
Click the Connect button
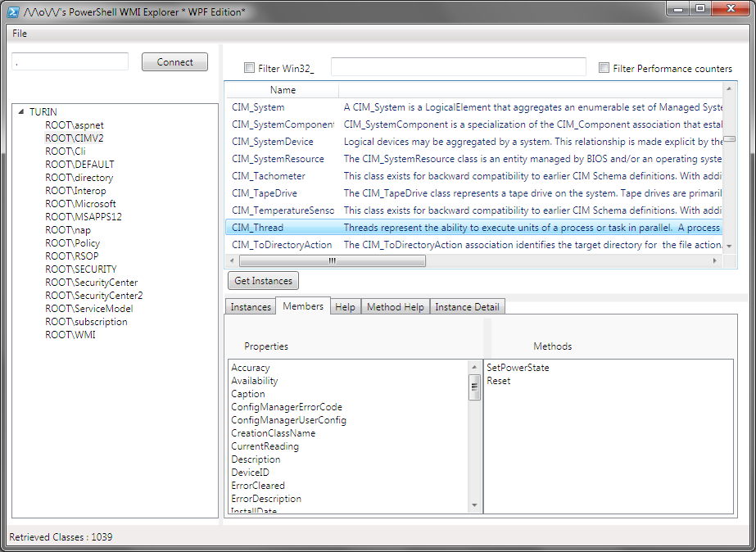point(174,61)
